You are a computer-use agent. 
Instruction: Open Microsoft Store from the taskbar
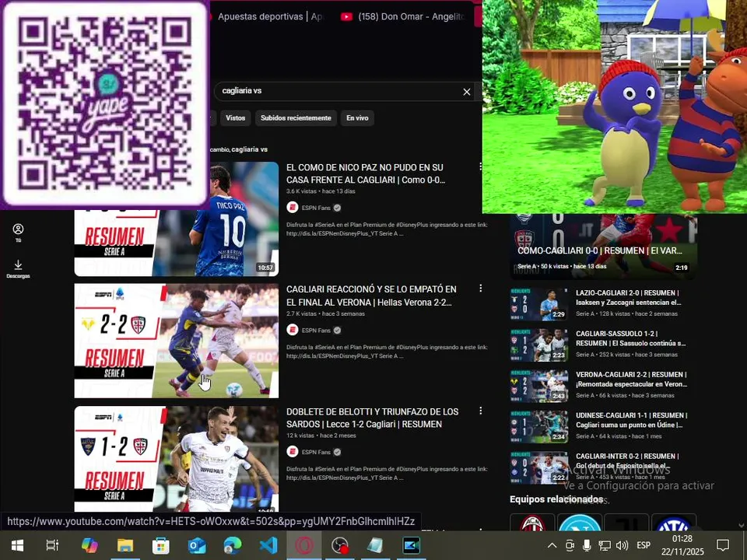[161, 545]
